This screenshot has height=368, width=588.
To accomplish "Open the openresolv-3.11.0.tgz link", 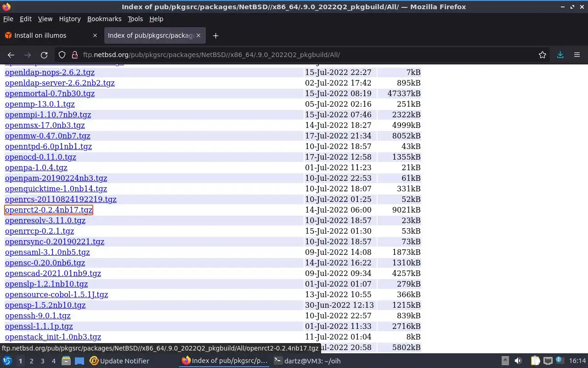I will click(x=45, y=220).
